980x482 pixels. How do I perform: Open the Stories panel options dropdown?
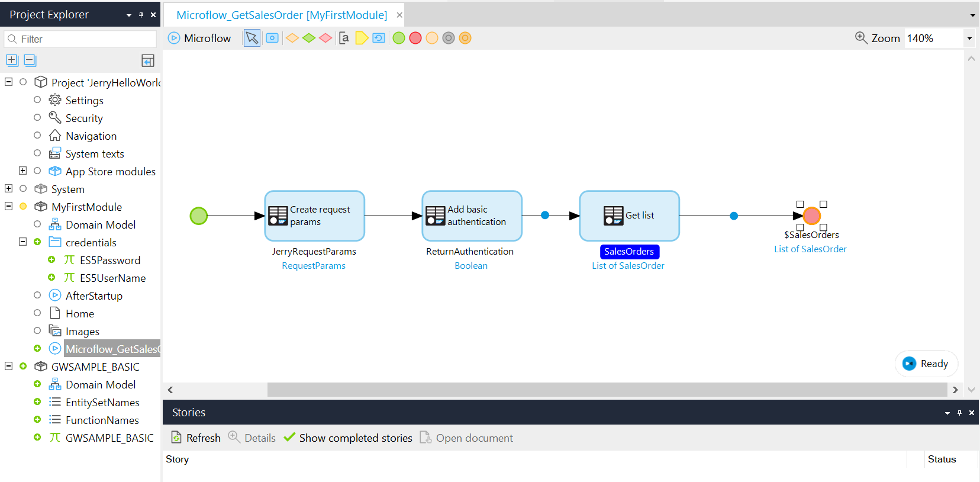pos(947,413)
